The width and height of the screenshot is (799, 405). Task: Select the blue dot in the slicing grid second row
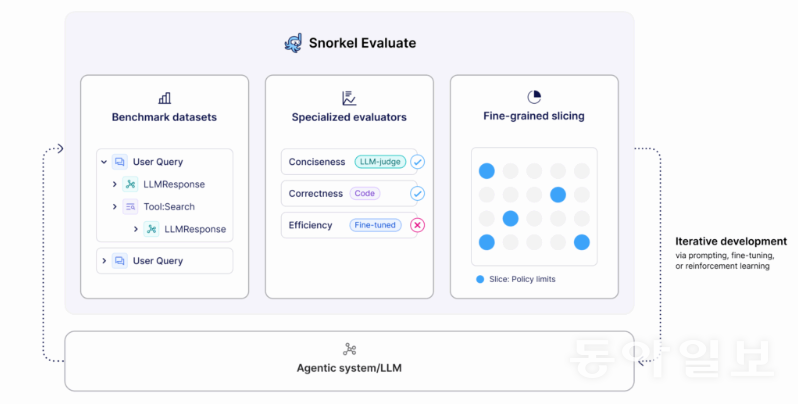[558, 195]
